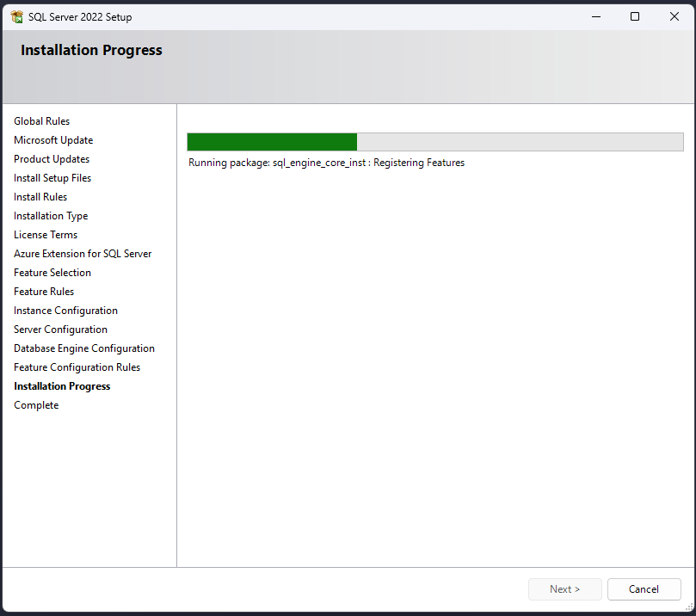Image resolution: width=696 pixels, height=616 pixels.
Task: Minimize the SQL Server 2022 Setup window
Action: 594,16
